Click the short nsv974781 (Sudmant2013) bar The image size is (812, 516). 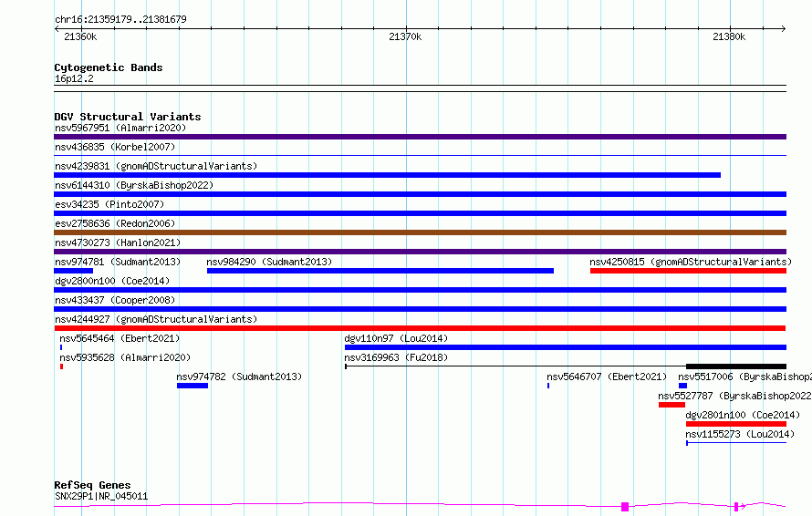(74, 271)
